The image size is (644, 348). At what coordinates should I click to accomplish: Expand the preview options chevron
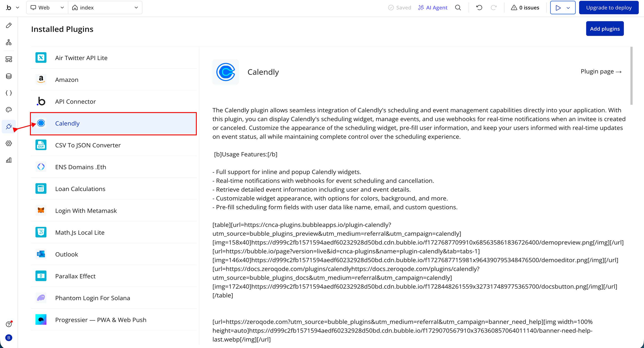pos(568,8)
